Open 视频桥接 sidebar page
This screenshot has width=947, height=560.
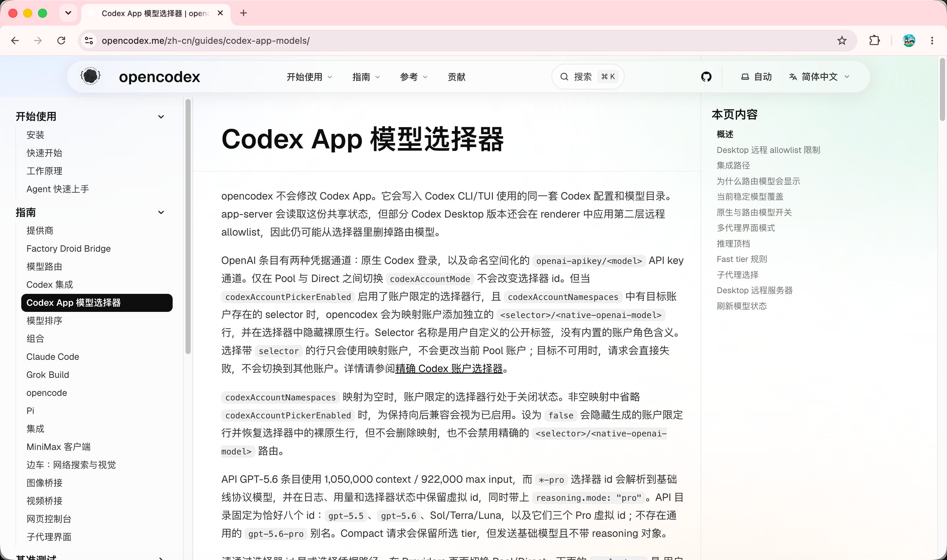coord(44,501)
